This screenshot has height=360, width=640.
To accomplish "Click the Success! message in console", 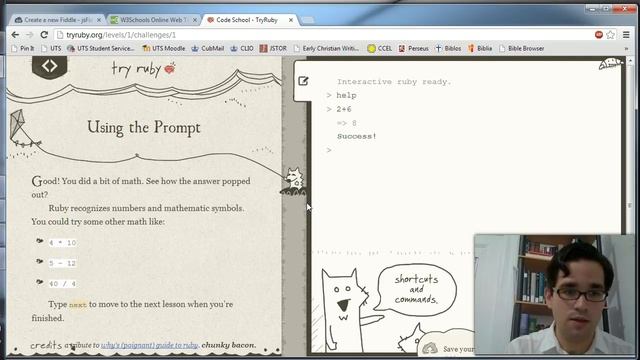I will pos(357,136).
